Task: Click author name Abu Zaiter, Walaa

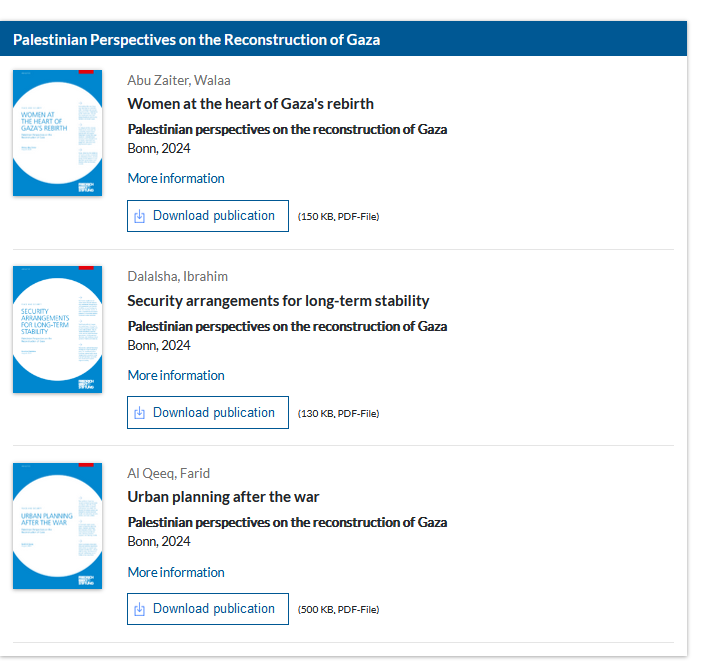Action: tap(179, 81)
